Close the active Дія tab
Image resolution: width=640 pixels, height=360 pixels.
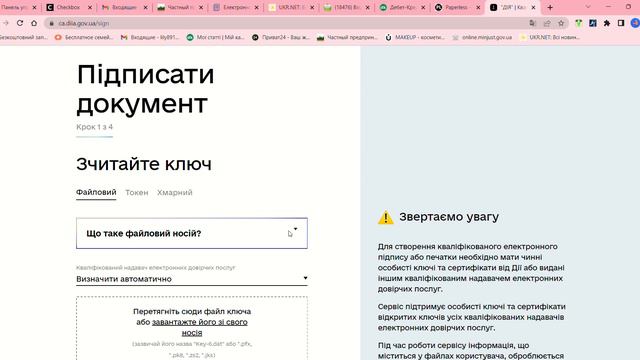[x=533, y=7]
